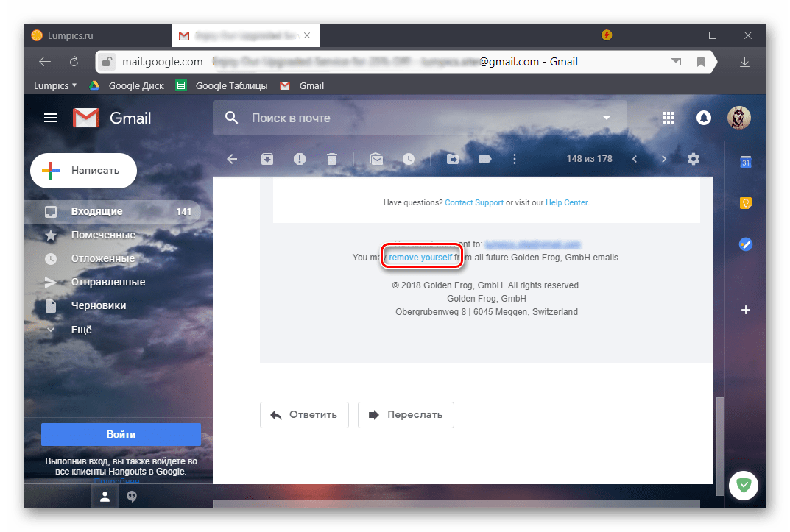Open the Move to folder icon
The image size is (790, 532).
[453, 159]
